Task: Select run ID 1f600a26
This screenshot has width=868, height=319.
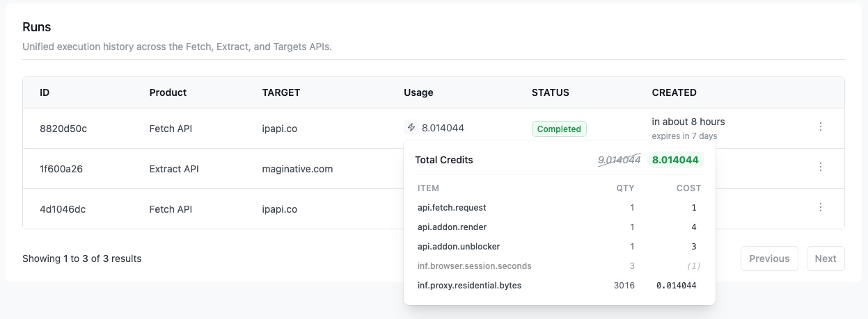Action: 61,168
